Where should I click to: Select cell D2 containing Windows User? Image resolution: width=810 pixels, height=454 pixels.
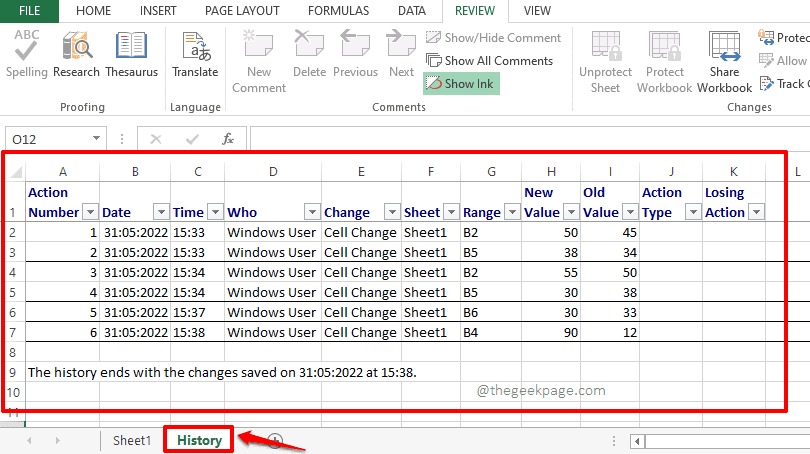coord(272,232)
